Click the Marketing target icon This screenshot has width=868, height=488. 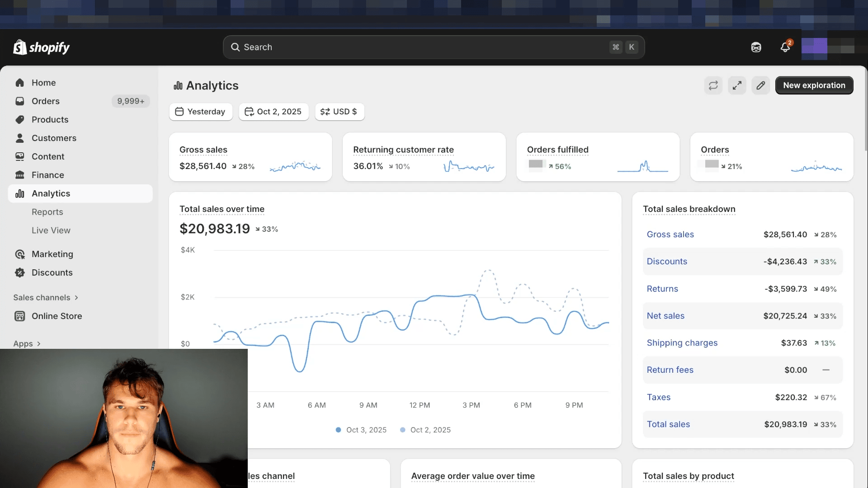click(x=20, y=254)
